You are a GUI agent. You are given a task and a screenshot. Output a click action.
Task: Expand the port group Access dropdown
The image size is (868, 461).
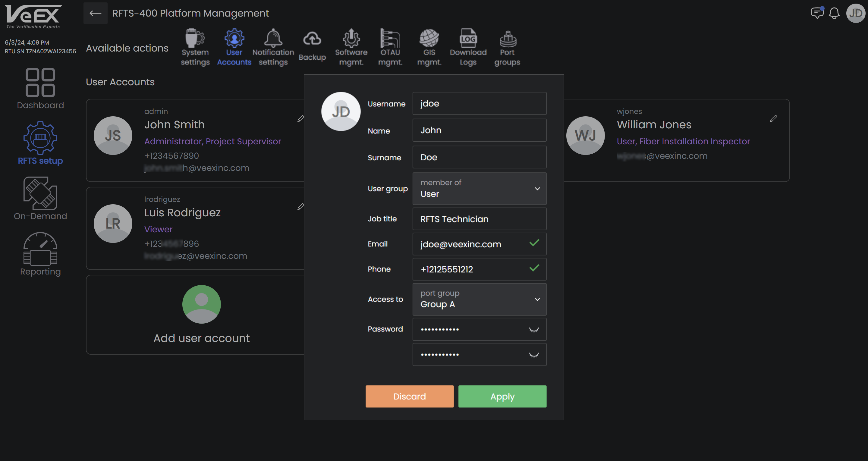point(537,299)
